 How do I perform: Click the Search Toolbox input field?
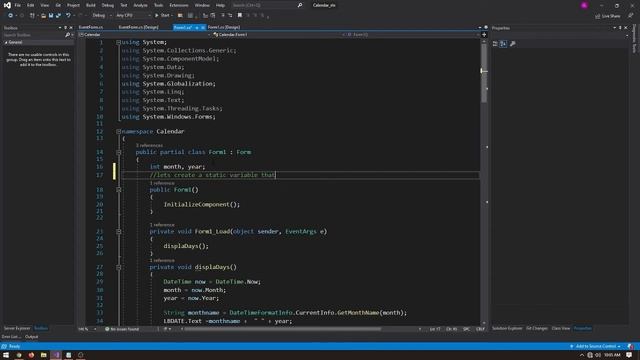pyautogui.click(x=33, y=35)
